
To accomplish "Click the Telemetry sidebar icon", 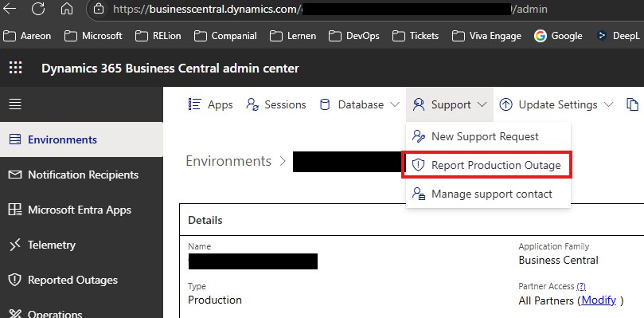I will [15, 245].
